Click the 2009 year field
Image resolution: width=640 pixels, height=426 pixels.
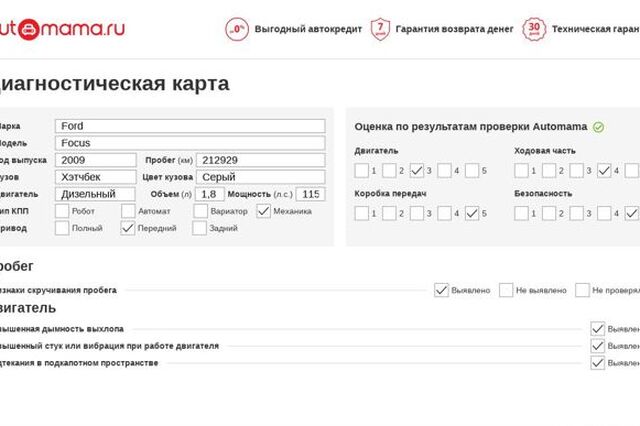click(96, 160)
